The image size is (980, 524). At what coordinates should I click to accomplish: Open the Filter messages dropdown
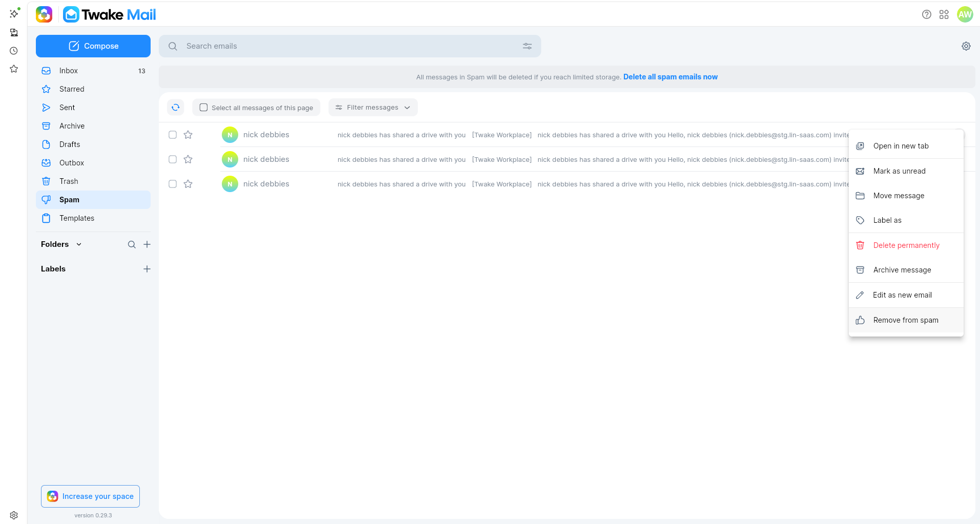click(x=373, y=108)
